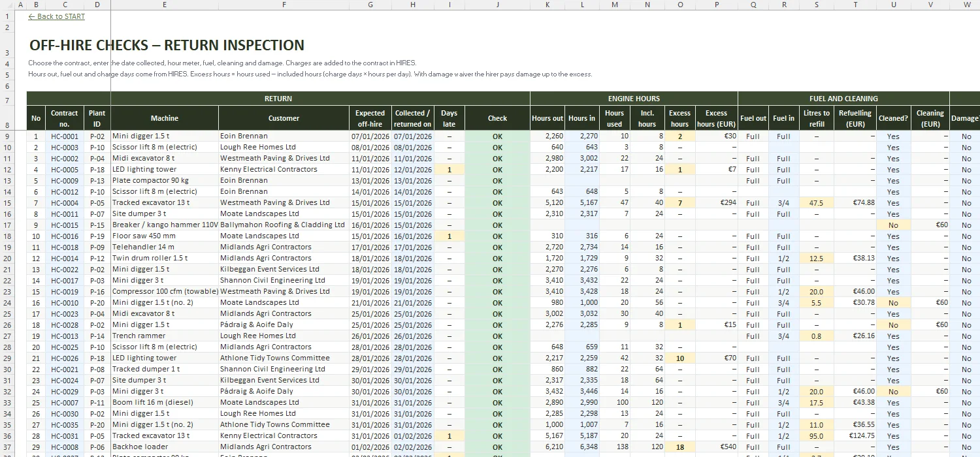
Task: Click the RETURN group header band
Action: pos(278,99)
